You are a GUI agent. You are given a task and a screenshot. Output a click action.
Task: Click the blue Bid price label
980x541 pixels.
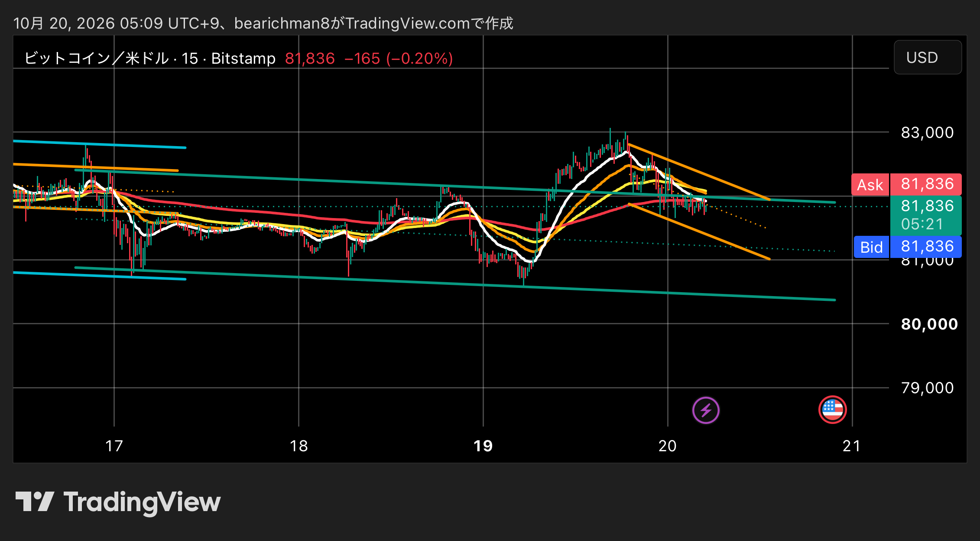point(908,247)
